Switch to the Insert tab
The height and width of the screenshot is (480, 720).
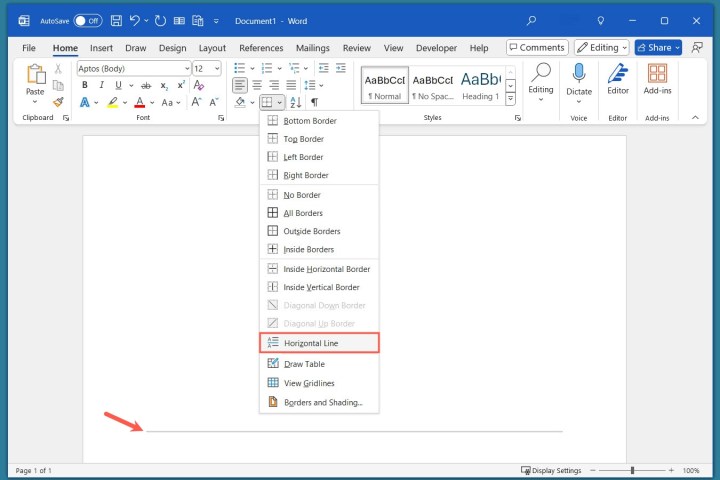[x=101, y=47]
